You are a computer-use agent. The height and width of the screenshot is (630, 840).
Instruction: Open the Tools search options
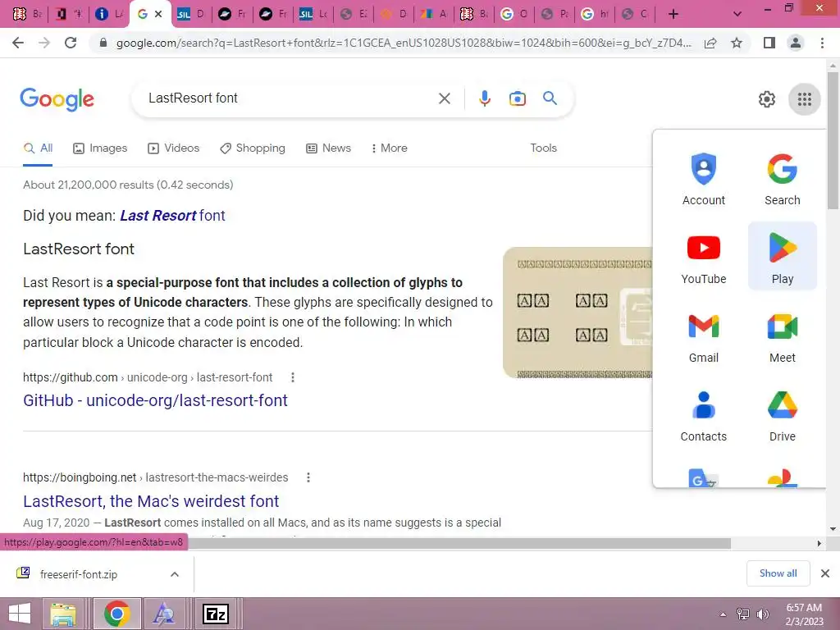point(543,148)
